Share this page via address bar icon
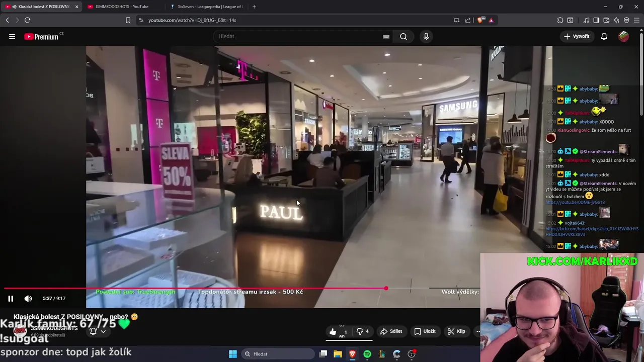Viewport: 644px width, 362px height. (468, 20)
